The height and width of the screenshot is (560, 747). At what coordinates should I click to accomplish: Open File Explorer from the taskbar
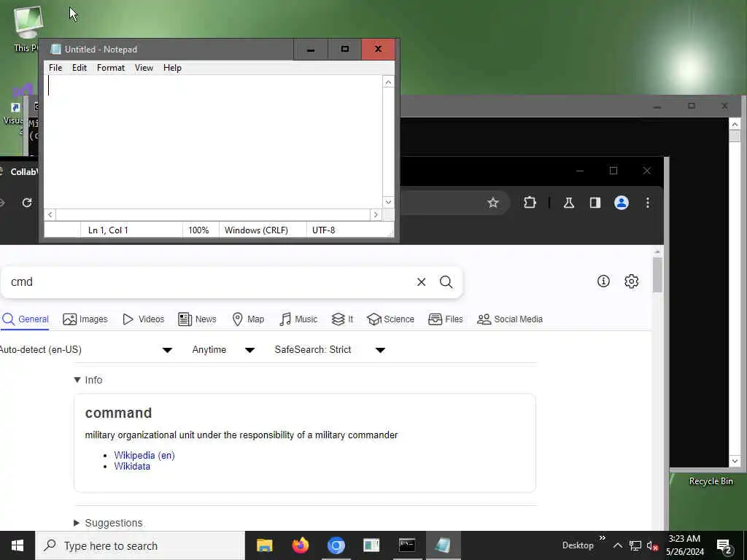tap(264, 545)
